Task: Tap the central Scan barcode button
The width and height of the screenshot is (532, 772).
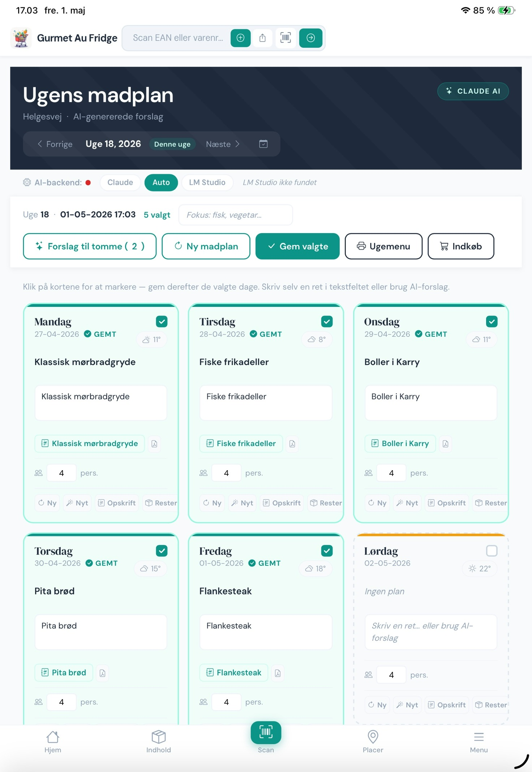Action: pos(266,733)
